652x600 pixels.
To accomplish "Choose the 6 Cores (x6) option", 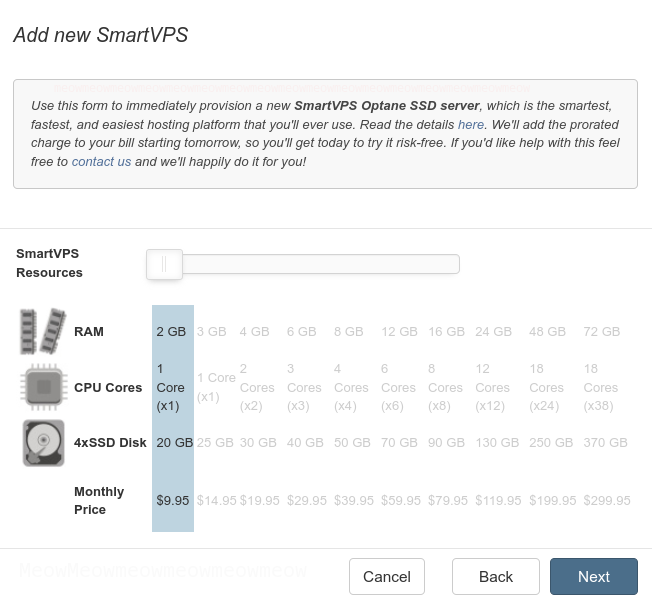I will [398, 387].
